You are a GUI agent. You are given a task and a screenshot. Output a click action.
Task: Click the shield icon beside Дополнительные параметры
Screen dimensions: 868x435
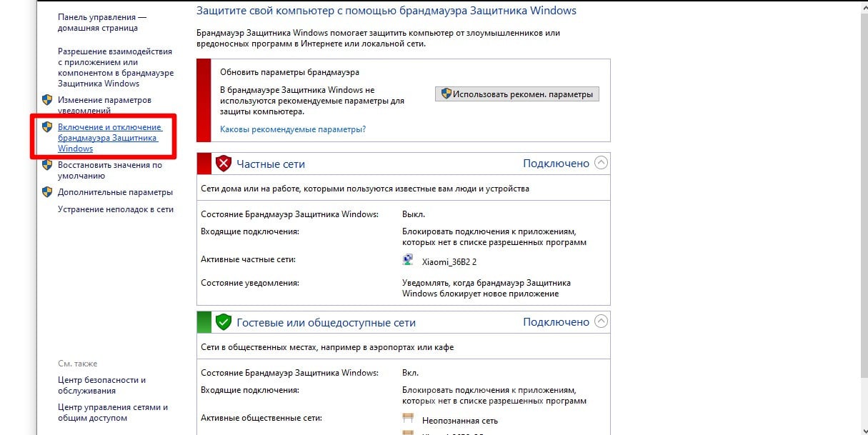click(x=47, y=192)
